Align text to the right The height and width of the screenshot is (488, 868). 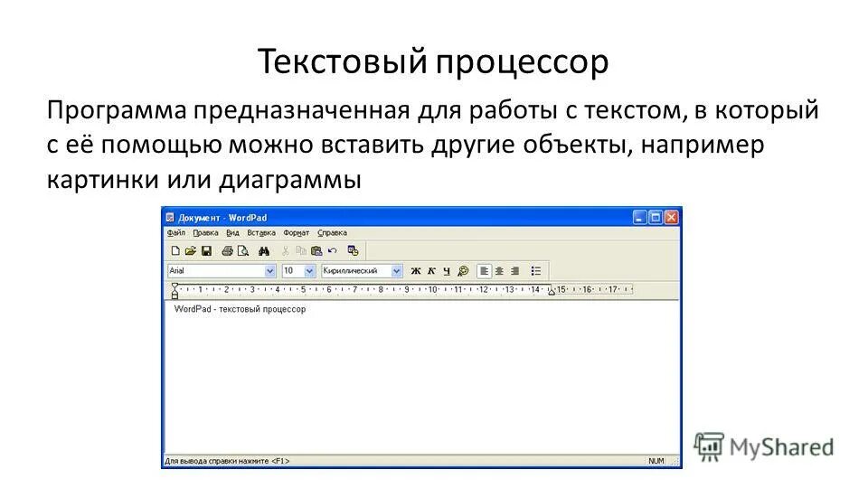tap(514, 270)
